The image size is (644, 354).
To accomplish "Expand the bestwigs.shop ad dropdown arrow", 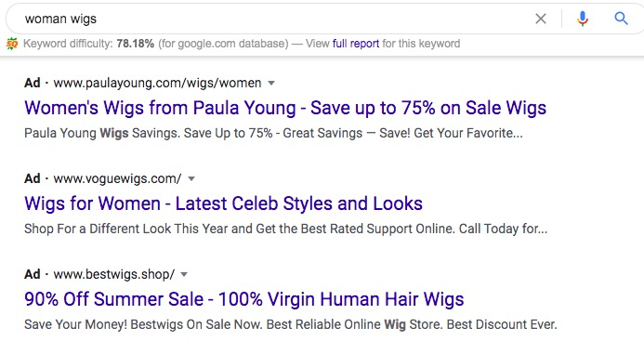I will point(184,275).
